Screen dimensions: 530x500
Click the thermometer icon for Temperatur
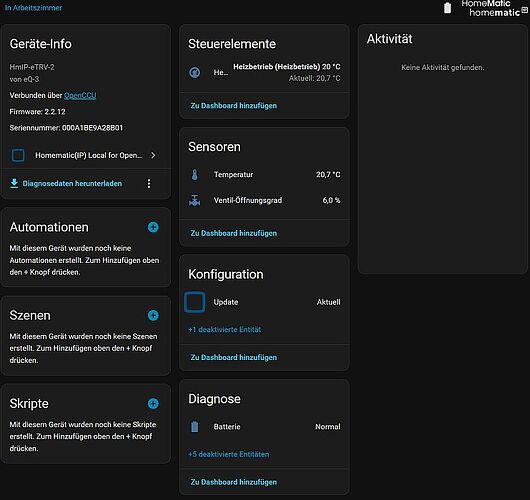[195, 175]
